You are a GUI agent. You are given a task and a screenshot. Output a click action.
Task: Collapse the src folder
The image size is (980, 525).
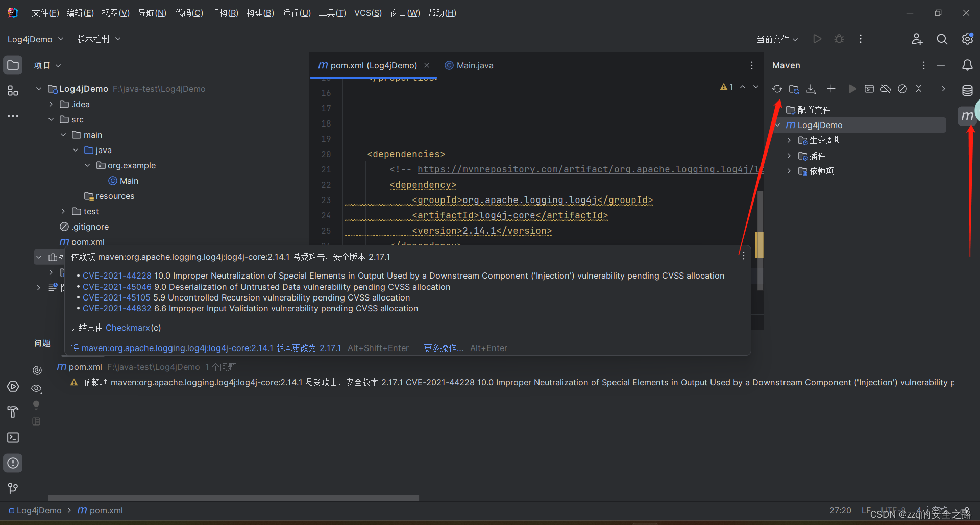(x=51, y=119)
